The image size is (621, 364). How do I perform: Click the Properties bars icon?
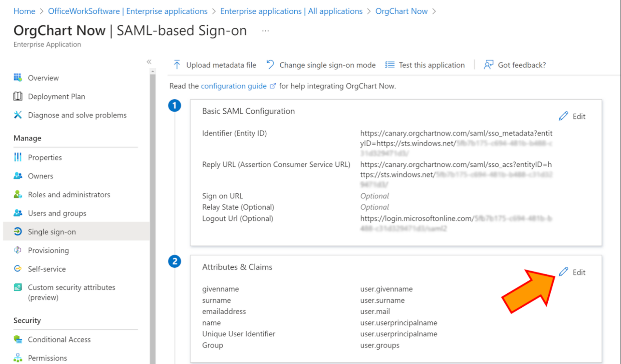coord(17,157)
